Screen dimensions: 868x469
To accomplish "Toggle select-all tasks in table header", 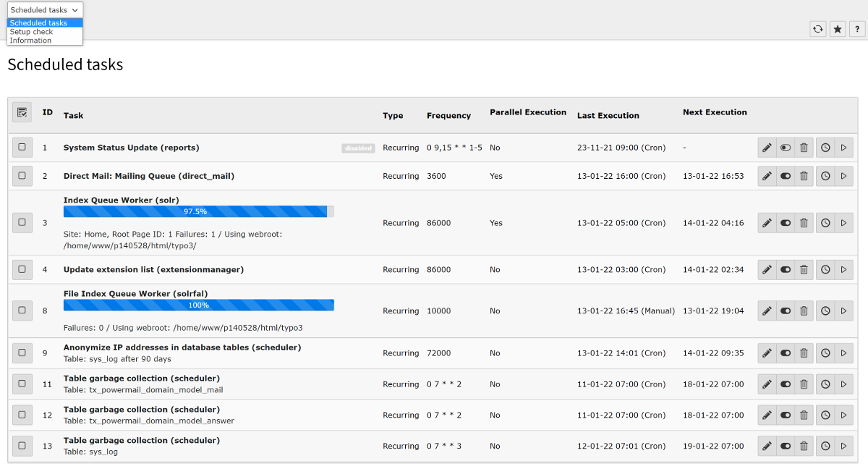I will [x=22, y=112].
